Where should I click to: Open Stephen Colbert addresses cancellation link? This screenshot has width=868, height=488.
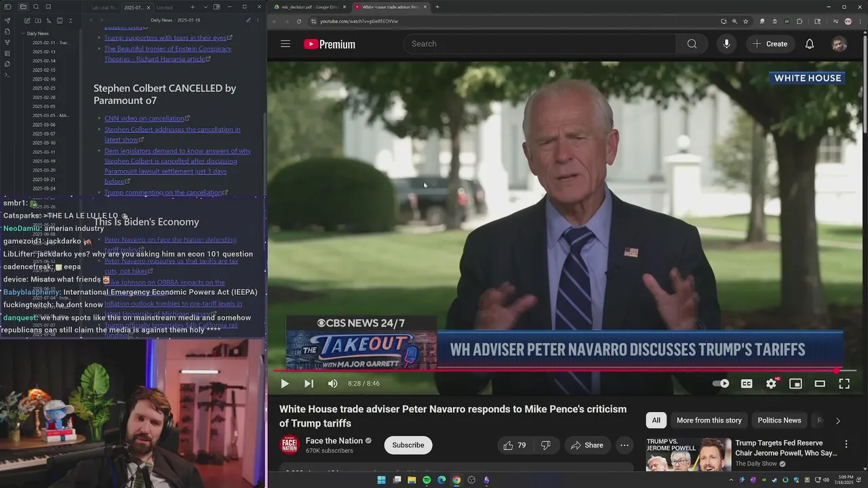tap(172, 134)
